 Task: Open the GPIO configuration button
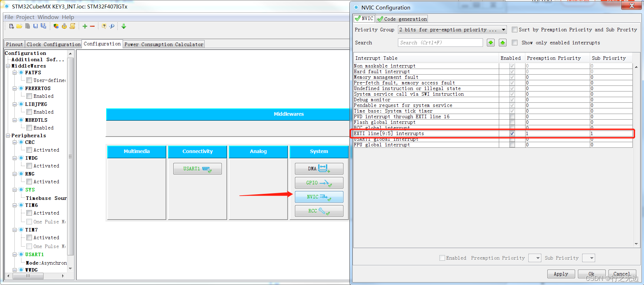click(x=319, y=183)
